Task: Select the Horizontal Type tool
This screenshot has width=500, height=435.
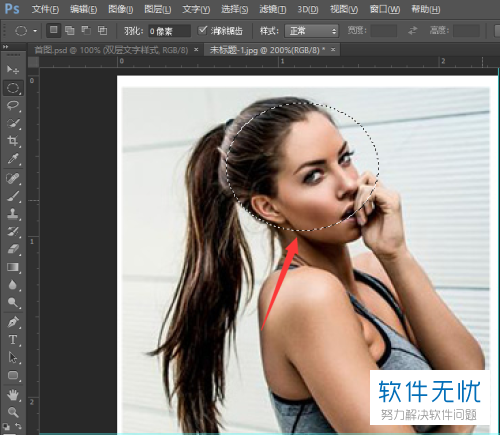Action: point(13,340)
